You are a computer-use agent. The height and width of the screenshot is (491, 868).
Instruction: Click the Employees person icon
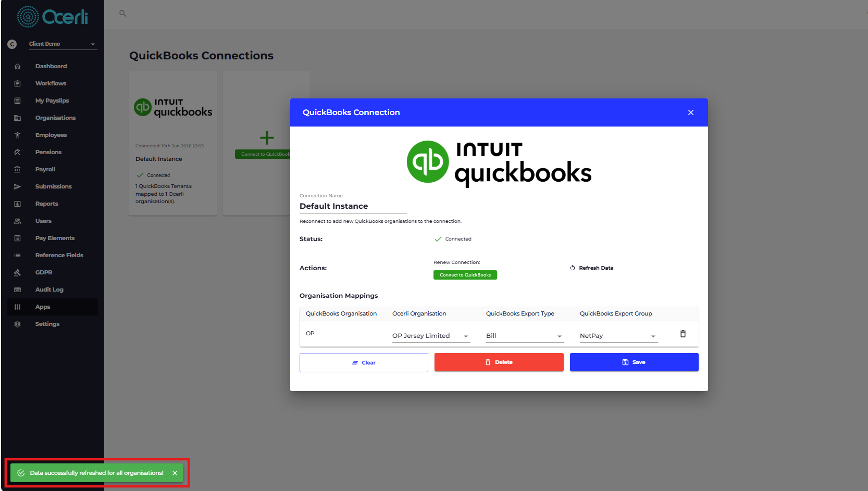point(18,135)
